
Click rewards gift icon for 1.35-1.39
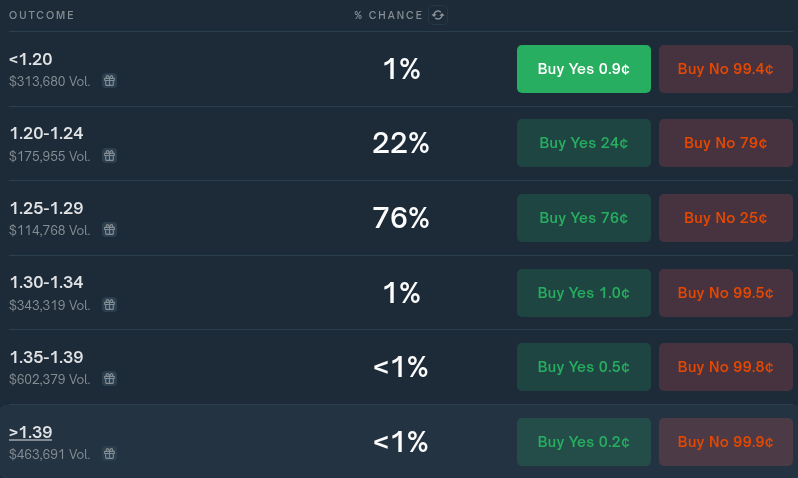click(x=109, y=379)
